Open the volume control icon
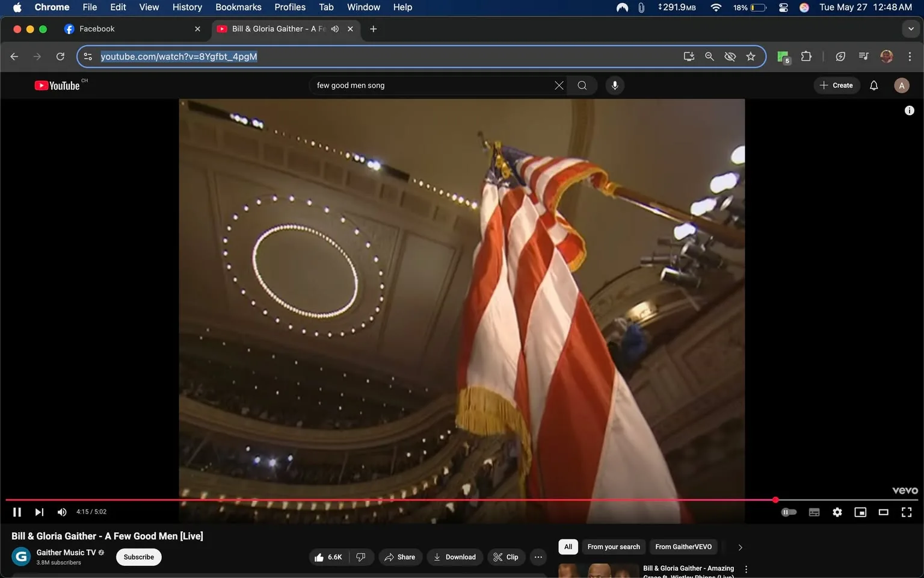The width and height of the screenshot is (924, 578). pos(61,512)
